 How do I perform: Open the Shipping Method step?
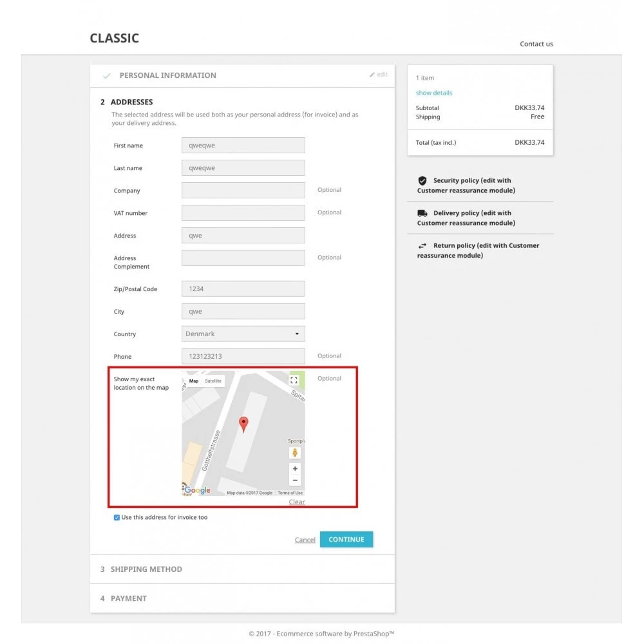coord(242,569)
